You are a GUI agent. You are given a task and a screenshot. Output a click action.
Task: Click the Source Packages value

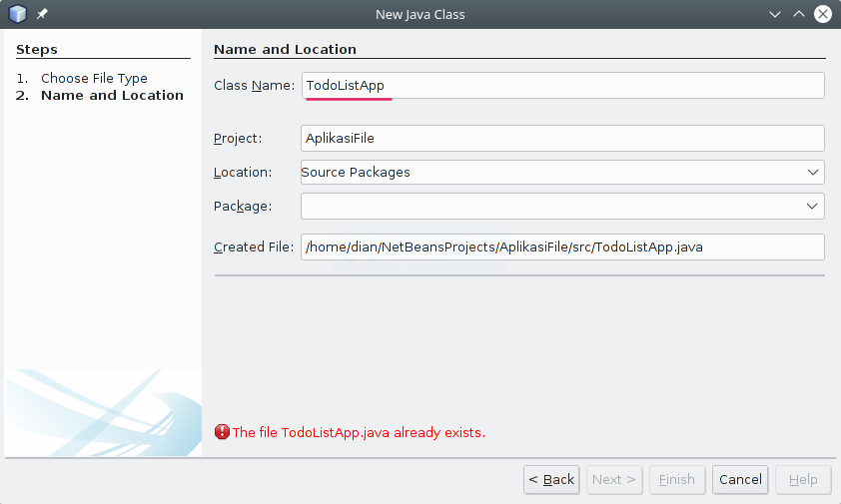point(356,172)
